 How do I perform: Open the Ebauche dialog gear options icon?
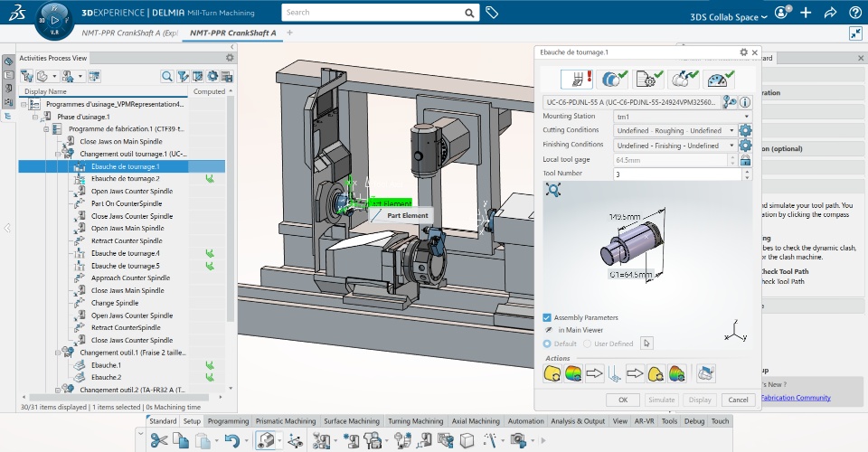(x=743, y=52)
